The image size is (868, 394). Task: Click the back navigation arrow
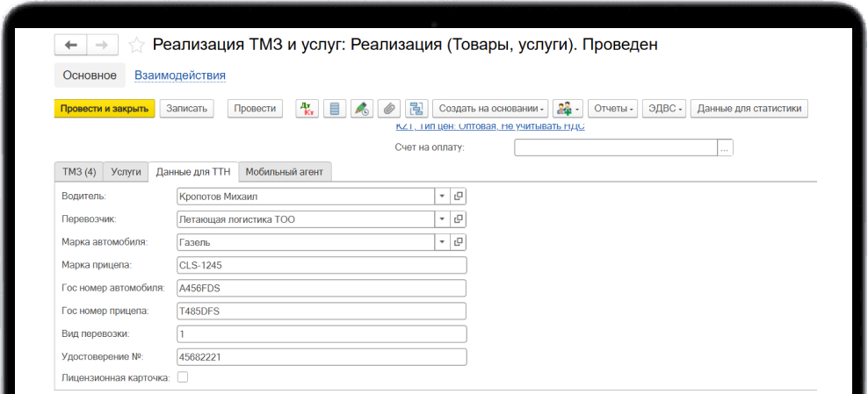tap(71, 45)
